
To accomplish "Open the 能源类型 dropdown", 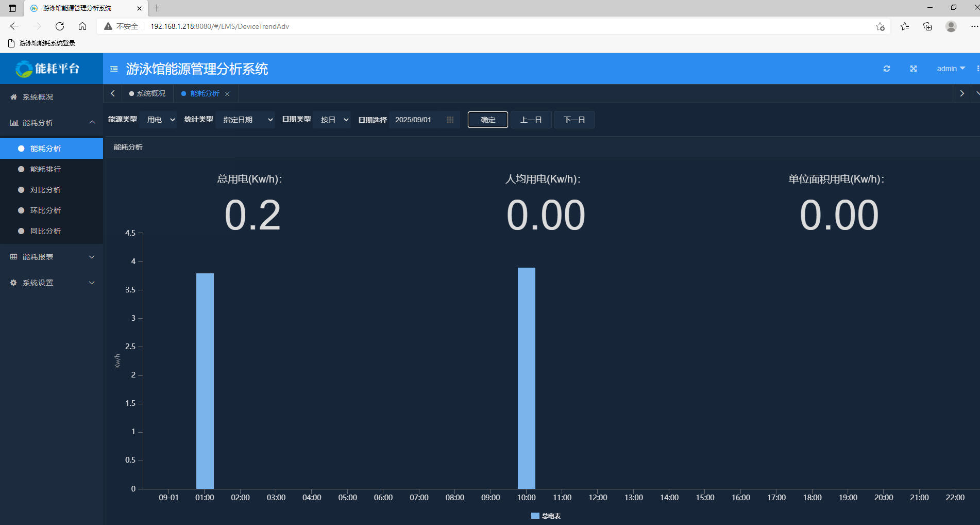I will click(159, 120).
